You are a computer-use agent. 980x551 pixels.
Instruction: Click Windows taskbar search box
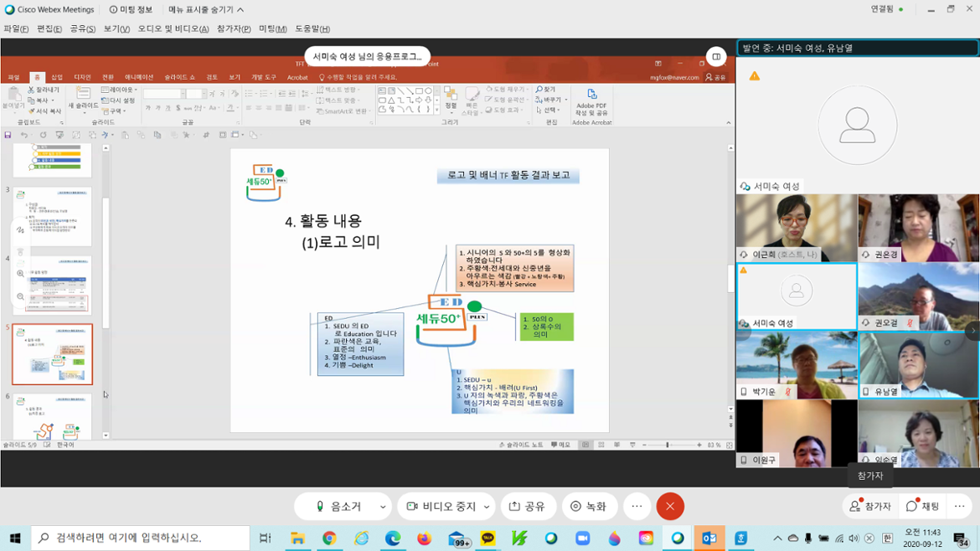(x=141, y=538)
